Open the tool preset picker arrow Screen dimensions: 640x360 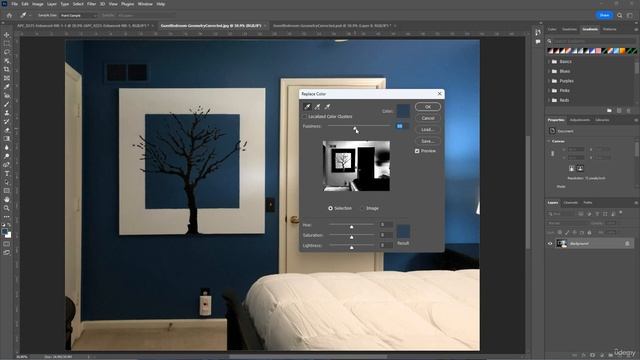30,16
